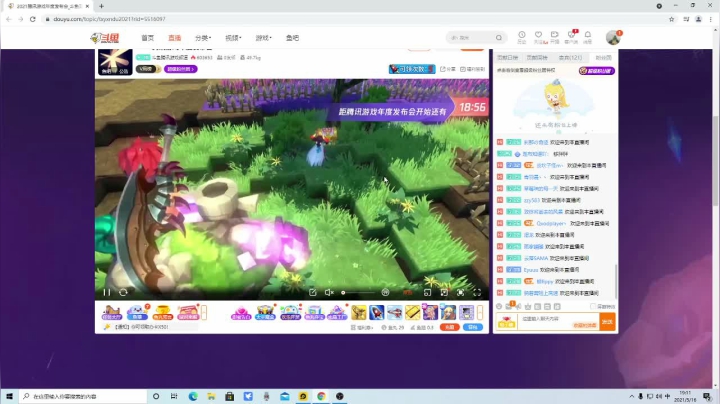Open Windows taskbar search box
Image resolution: width=720 pixels, height=404 pixels.
(x=83, y=396)
